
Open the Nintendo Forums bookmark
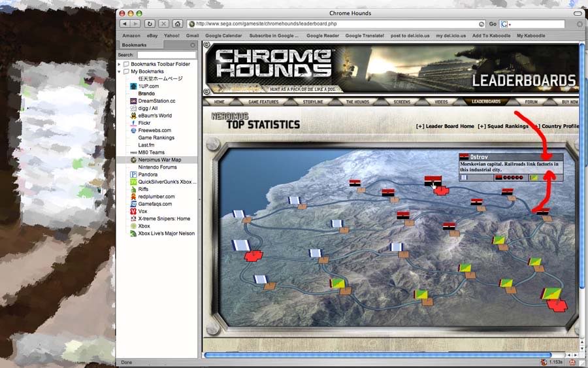point(157,167)
